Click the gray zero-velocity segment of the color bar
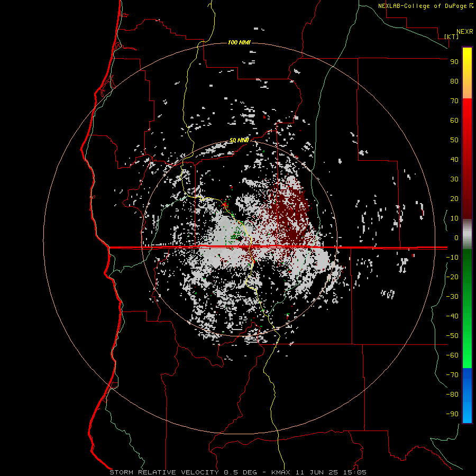The image size is (476, 476). [x=467, y=234]
